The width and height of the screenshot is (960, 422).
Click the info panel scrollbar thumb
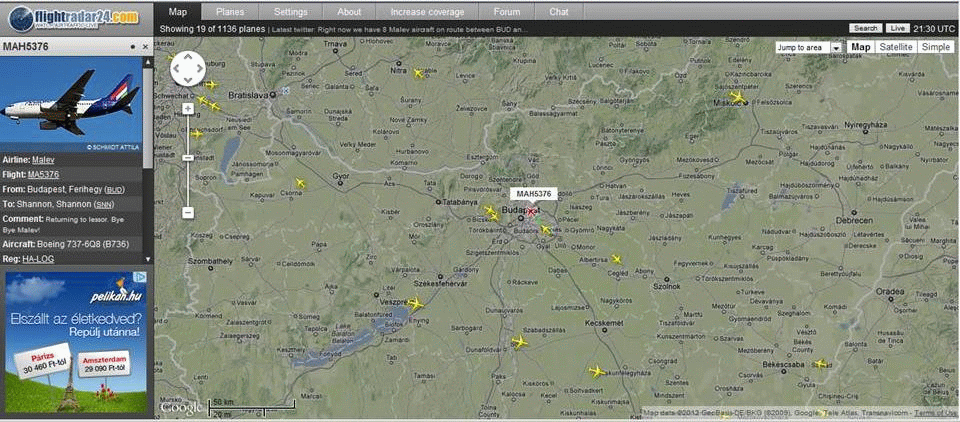tap(147, 116)
